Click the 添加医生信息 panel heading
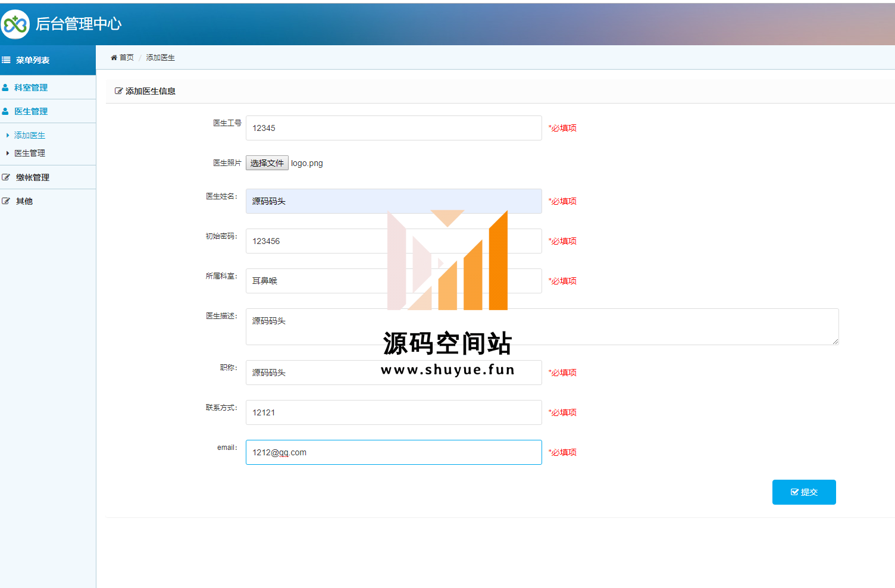This screenshot has width=895, height=588. 151,91
